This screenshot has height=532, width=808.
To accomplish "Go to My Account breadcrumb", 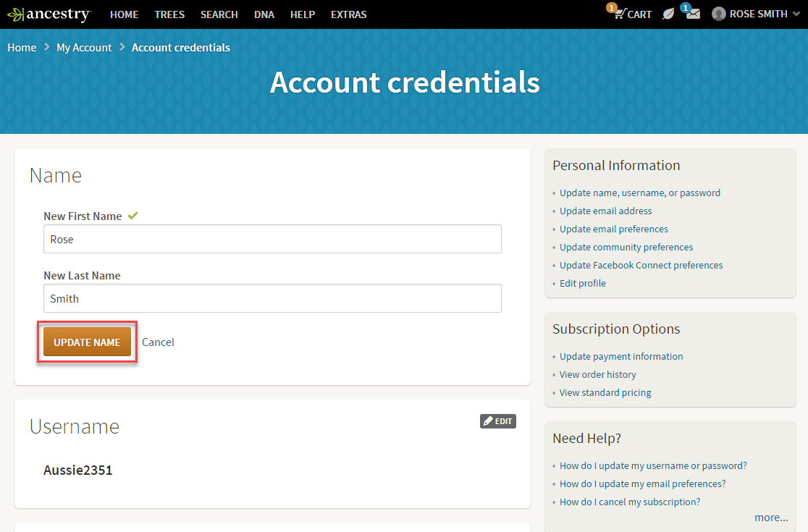I will tap(84, 48).
